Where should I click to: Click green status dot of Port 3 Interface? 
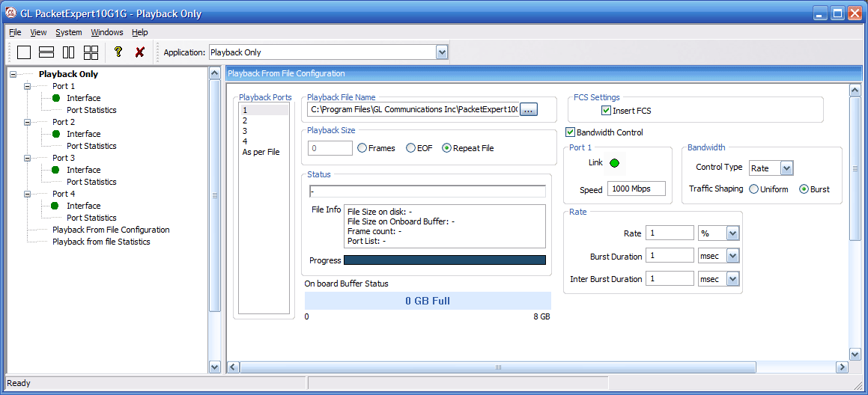tap(56, 170)
